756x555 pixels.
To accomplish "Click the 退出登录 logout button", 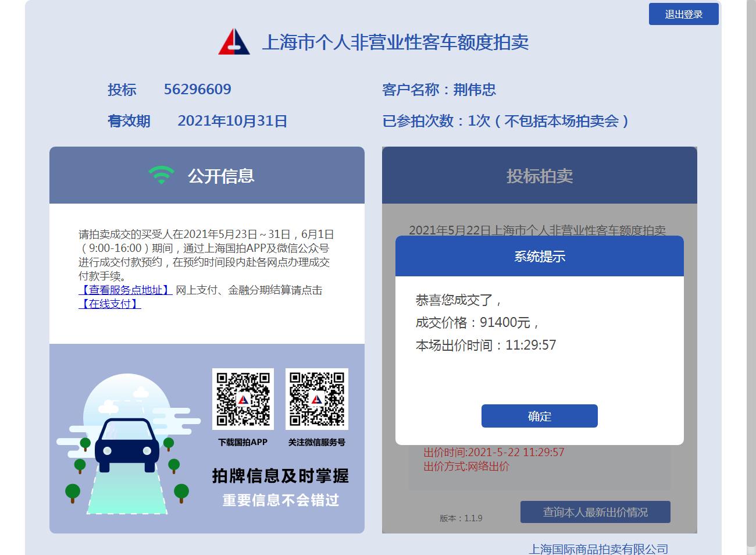I will (683, 14).
